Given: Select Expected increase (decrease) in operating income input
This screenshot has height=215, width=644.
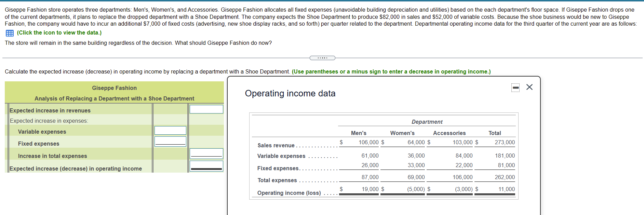Looking at the screenshot, I should tap(206, 166).
